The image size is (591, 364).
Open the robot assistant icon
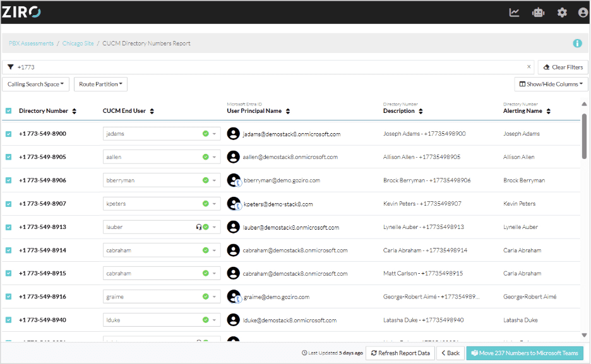538,13
